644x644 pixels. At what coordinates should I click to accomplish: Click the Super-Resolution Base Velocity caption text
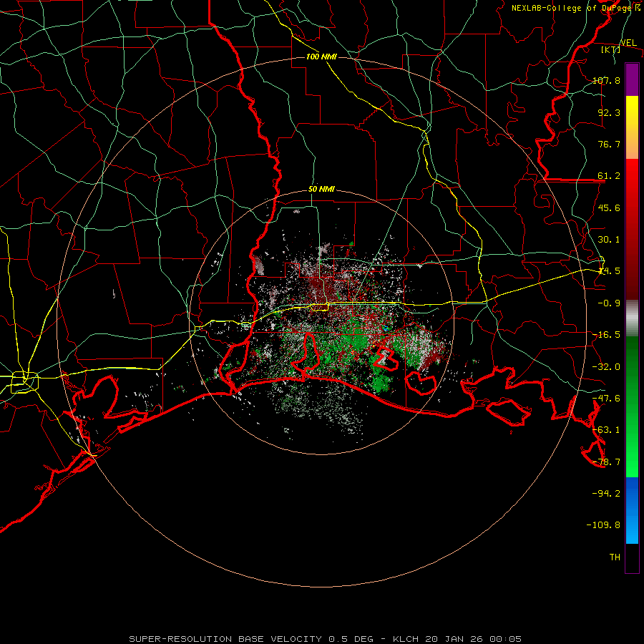point(326,639)
